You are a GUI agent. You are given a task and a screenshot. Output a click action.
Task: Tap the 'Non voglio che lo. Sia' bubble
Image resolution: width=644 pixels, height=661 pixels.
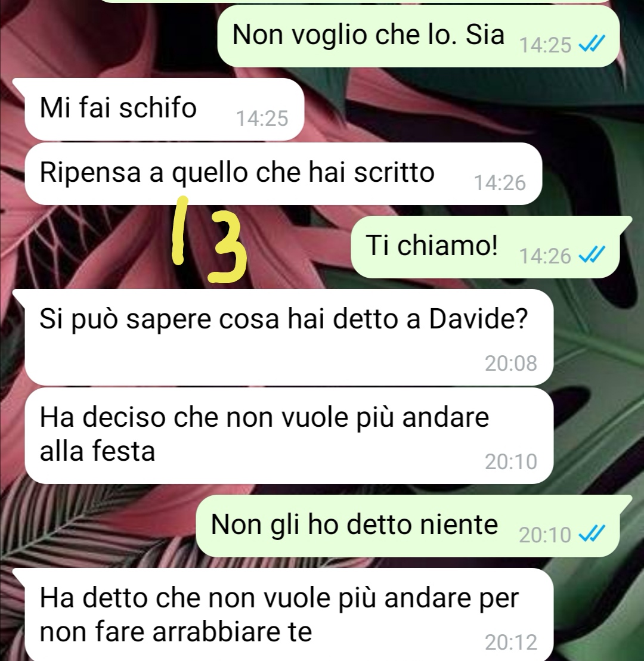point(419,36)
